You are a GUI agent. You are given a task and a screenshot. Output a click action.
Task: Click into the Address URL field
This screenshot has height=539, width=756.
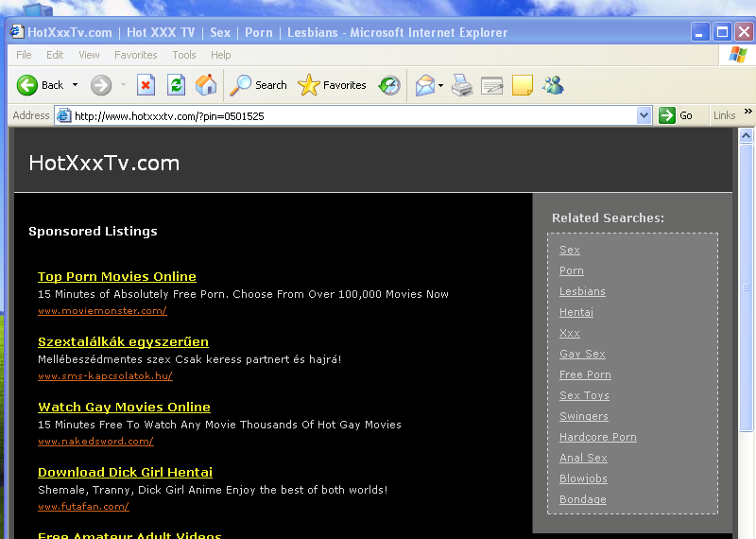pos(354,115)
